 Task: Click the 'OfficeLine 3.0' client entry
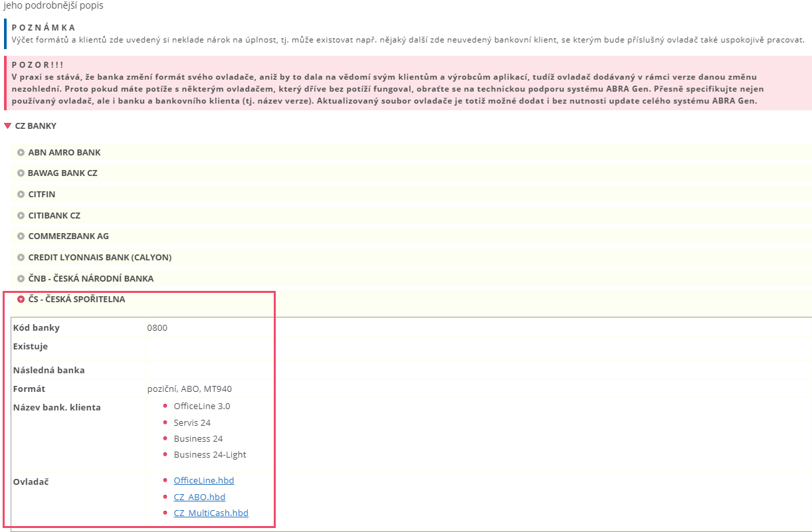202,406
